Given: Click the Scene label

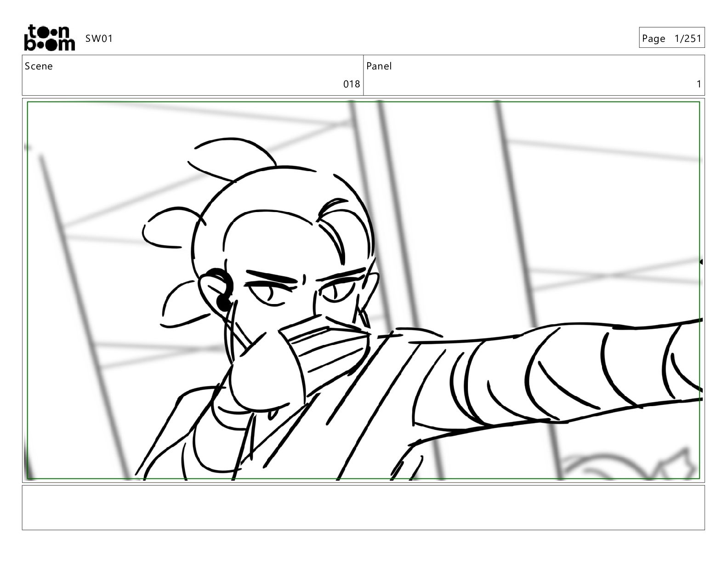Looking at the screenshot, I should [x=39, y=66].
